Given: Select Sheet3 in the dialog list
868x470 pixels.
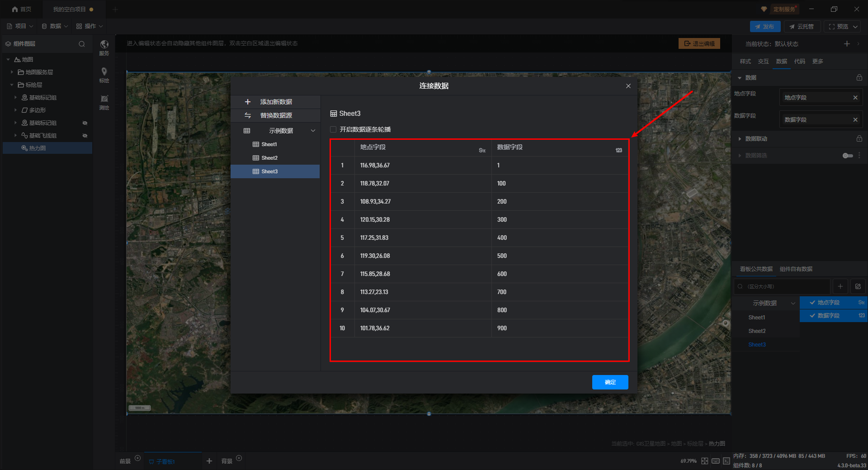Looking at the screenshot, I should (x=275, y=171).
